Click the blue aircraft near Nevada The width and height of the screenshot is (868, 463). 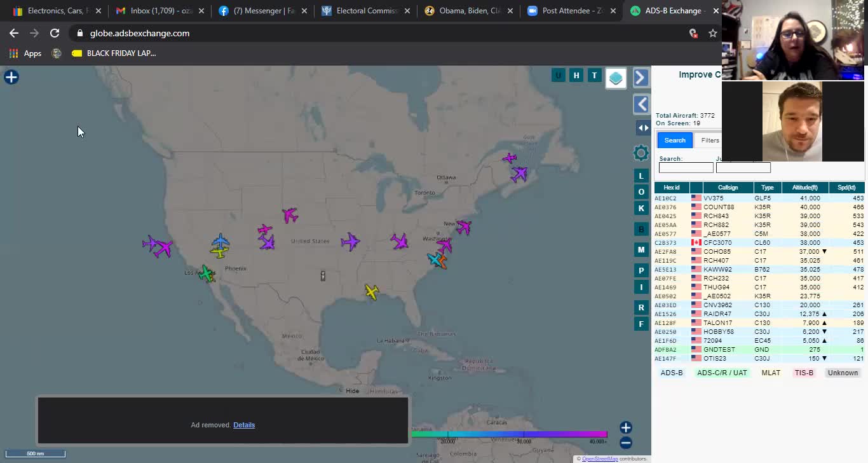click(220, 241)
